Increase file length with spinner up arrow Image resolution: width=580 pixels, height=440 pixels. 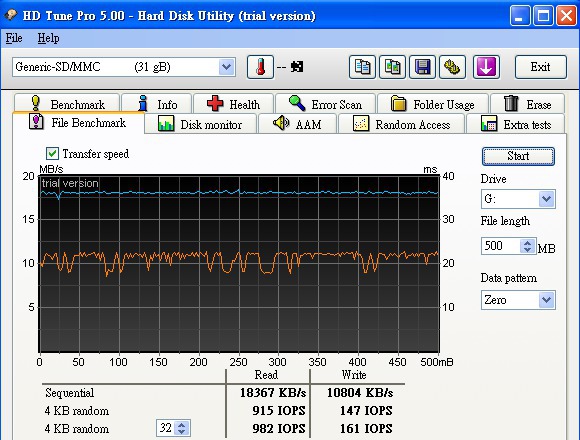[528, 243]
